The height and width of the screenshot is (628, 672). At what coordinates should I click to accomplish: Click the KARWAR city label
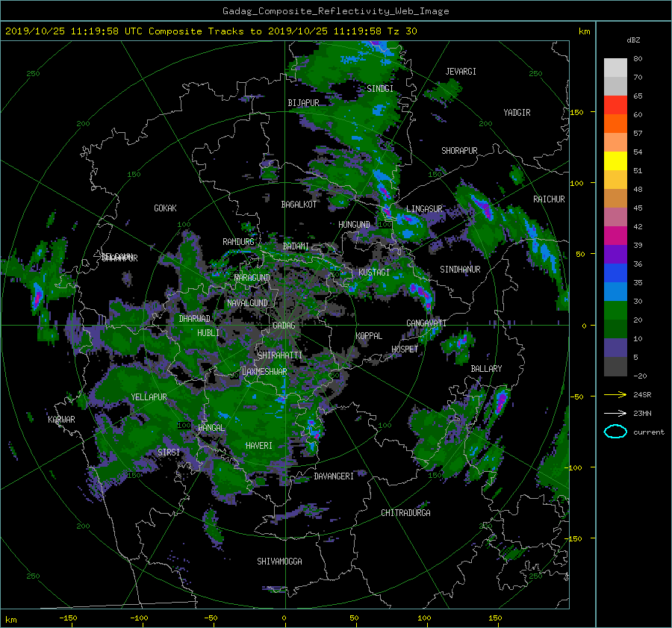61,419
